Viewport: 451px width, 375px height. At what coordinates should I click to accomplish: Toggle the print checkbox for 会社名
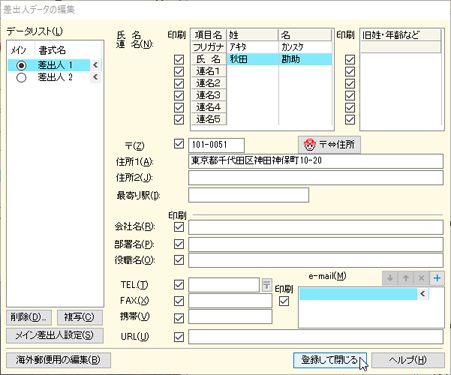pos(179,227)
